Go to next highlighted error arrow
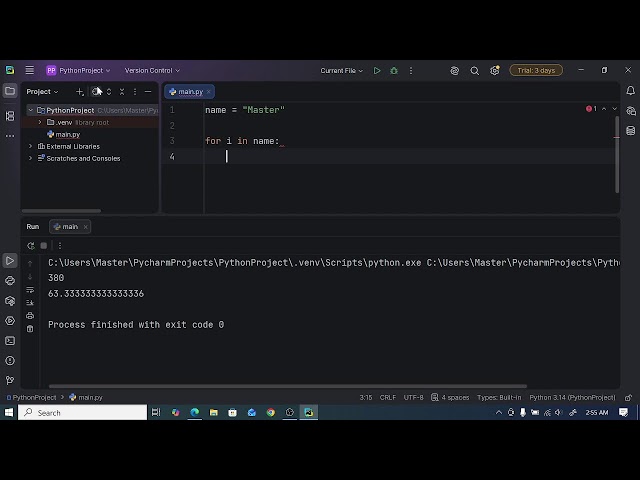The width and height of the screenshot is (640, 480). (x=614, y=109)
